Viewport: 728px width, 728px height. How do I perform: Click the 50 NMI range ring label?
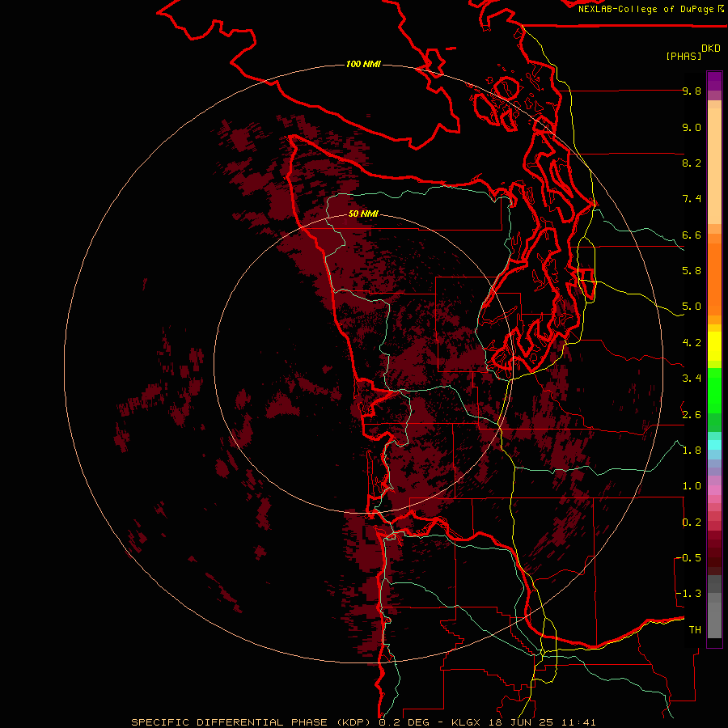coord(363,214)
